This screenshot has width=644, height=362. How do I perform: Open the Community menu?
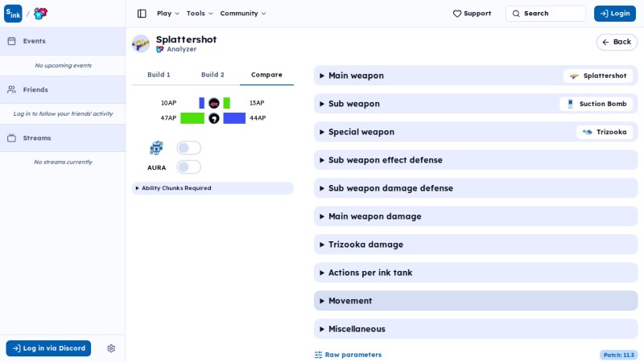243,14
